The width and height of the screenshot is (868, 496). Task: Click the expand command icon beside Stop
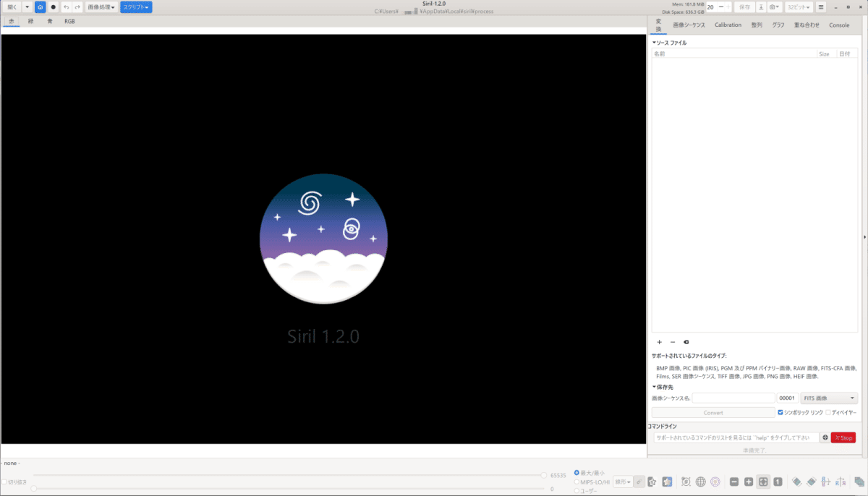[x=825, y=437]
